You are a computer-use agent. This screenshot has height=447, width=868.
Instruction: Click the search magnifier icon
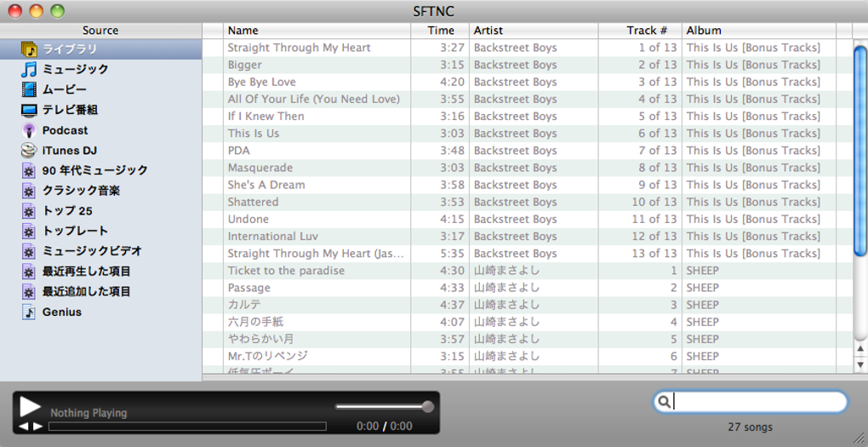pyautogui.click(x=665, y=402)
